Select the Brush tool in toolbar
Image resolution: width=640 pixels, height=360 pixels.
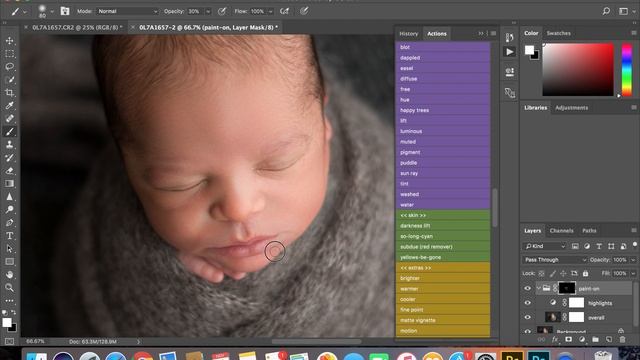coord(10,132)
